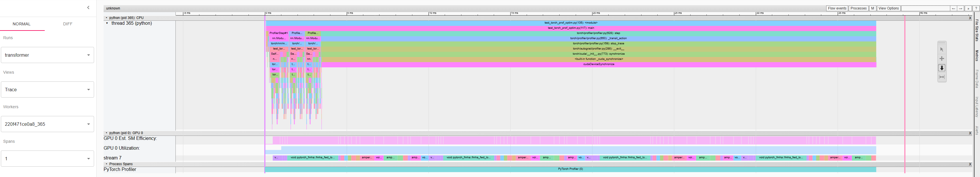The image size is (980, 177).
Task: Click the 0 ms timeline ruler mark
Action: 268,13
